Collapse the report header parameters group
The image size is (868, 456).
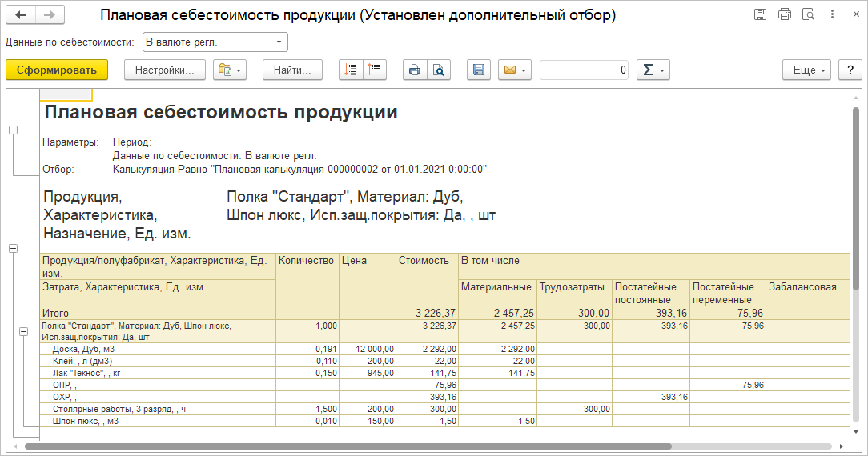click(13, 130)
